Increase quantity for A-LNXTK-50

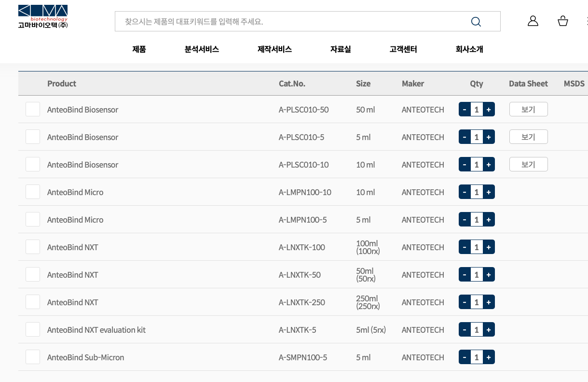[x=489, y=275]
